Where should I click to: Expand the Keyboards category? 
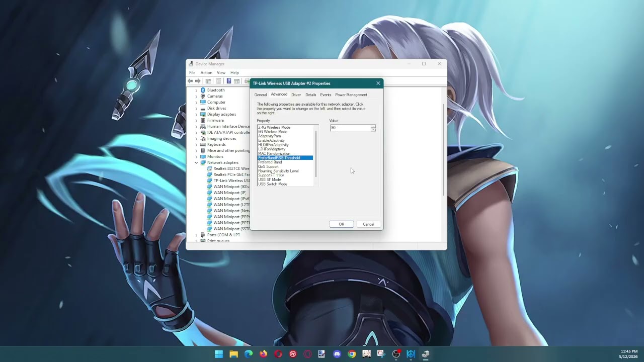click(197, 144)
